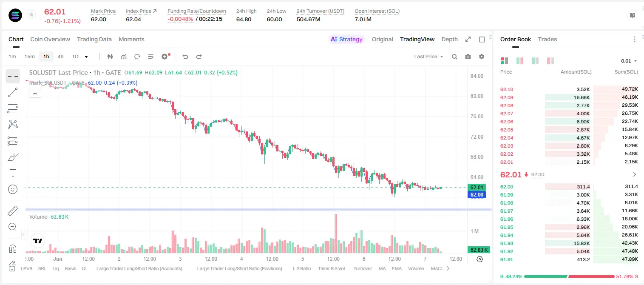Expand the 0.01 price precision dropdown
The width and height of the screenshot is (644, 285).
tap(629, 61)
